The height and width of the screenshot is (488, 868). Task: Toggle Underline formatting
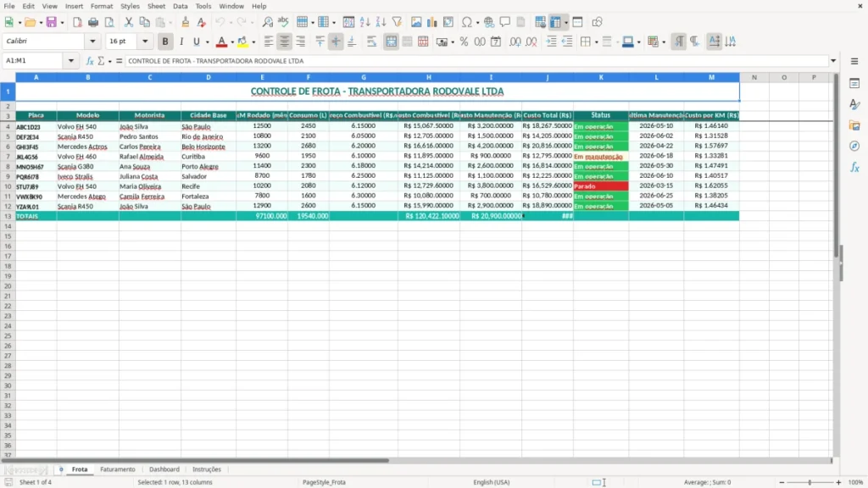[197, 42]
